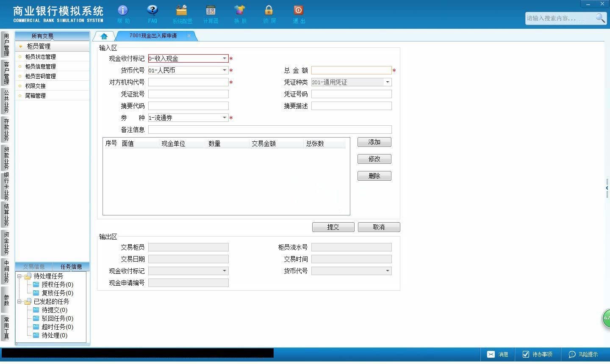This screenshot has height=364, width=610.
Task: Focus the 总金额 input field
Action: tap(352, 70)
